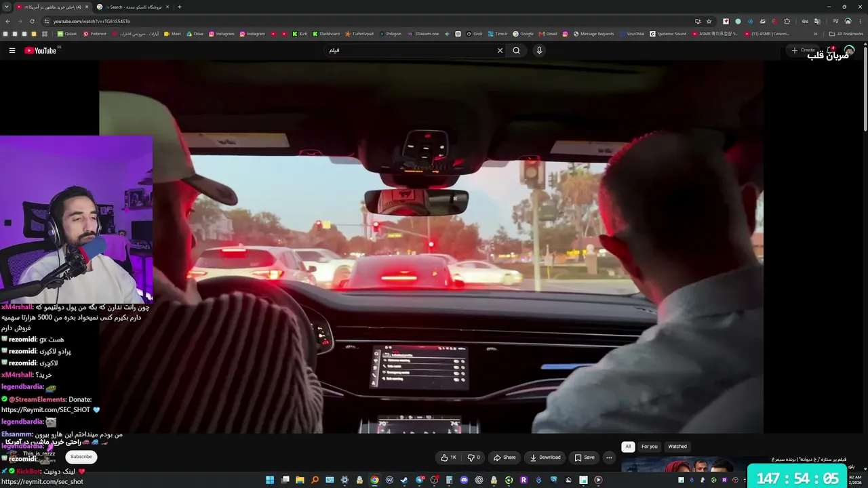This screenshot has width=868, height=488.
Task: Go back in browser history
Action: point(8,21)
